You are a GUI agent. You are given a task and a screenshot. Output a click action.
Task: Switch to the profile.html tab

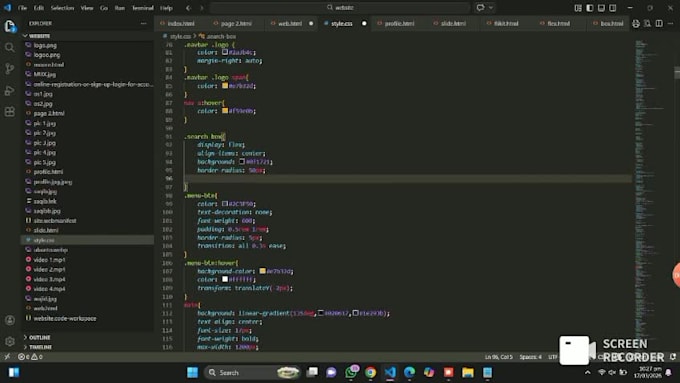point(399,23)
